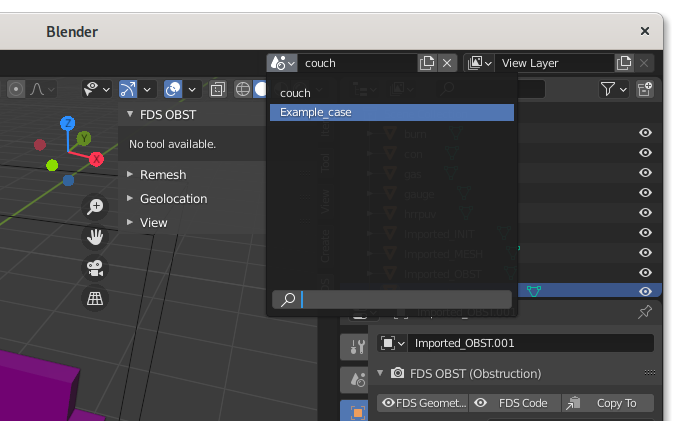Hide the burn object with eye icon
The width and height of the screenshot is (682, 421).
tap(645, 133)
